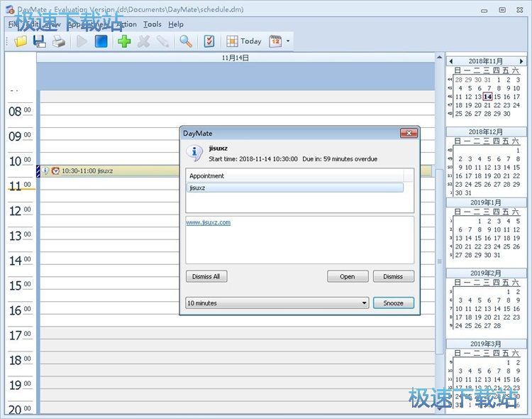Click the Dismiss All button
The image size is (532, 419).
(206, 276)
